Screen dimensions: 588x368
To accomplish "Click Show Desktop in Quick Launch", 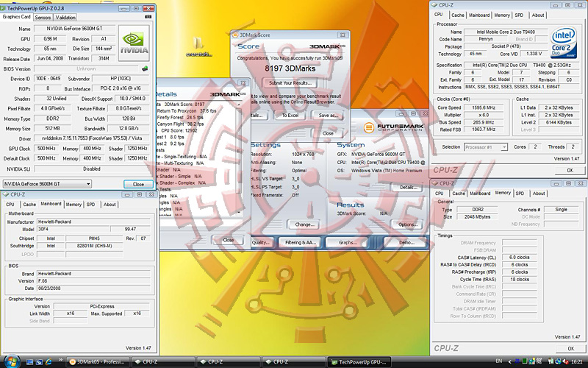I will 30,362.
